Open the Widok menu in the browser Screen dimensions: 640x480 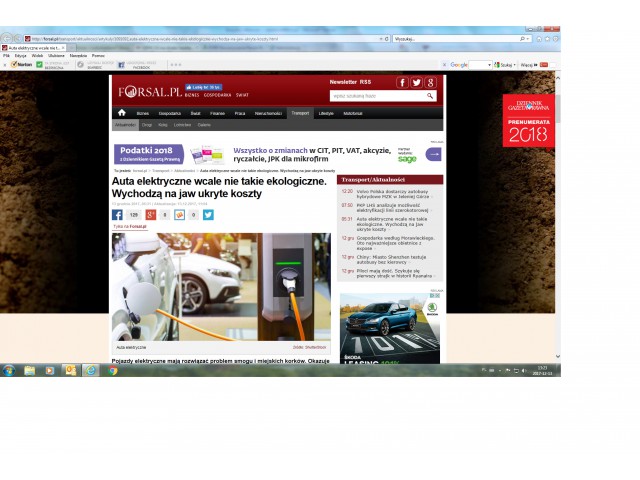(x=37, y=56)
